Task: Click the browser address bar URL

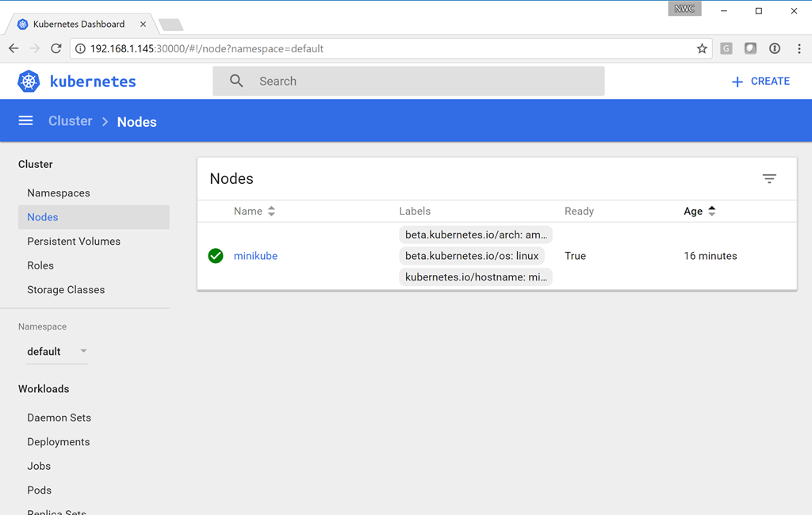Action: (207, 48)
